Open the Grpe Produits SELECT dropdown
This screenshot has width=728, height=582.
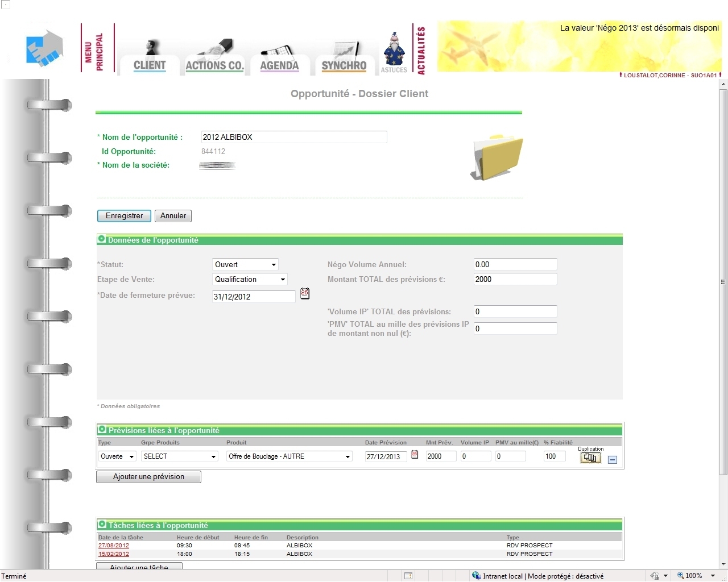180,456
